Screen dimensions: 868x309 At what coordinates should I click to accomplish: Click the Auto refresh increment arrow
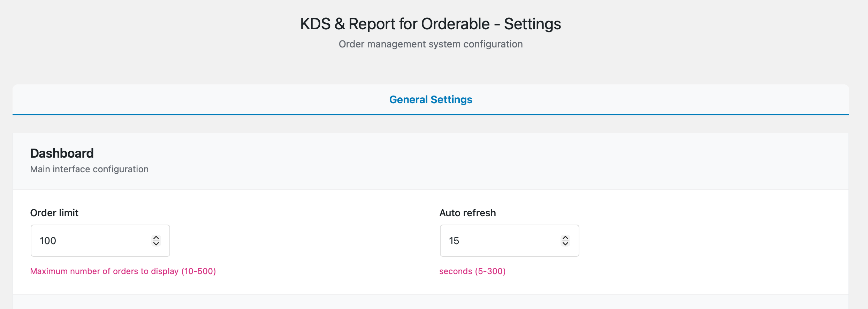565,238
